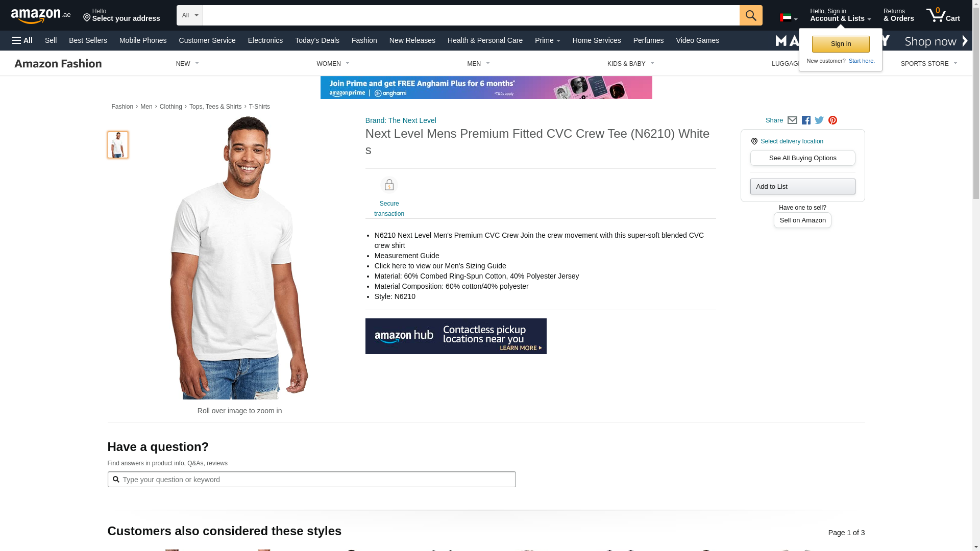Share product on Twitter icon
This screenshot has width=980, height=551.
click(x=819, y=120)
